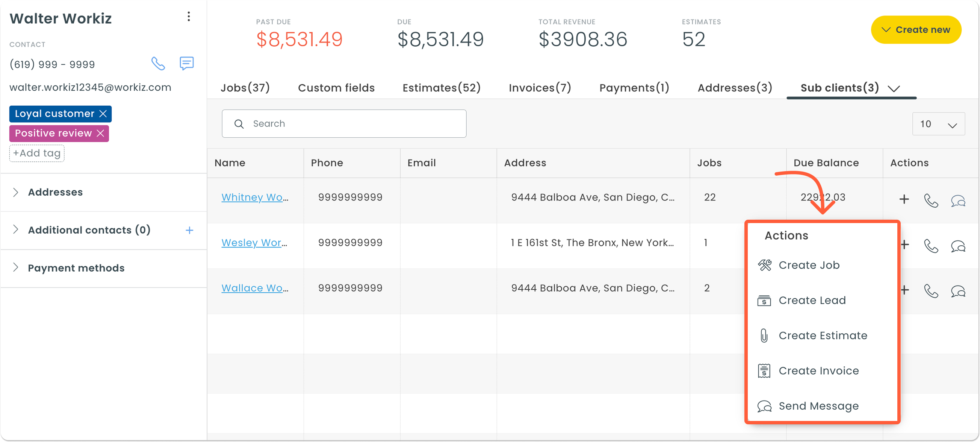Open the three-dot menu beside Walter Workiz
The height and width of the screenshot is (442, 980).
(189, 17)
